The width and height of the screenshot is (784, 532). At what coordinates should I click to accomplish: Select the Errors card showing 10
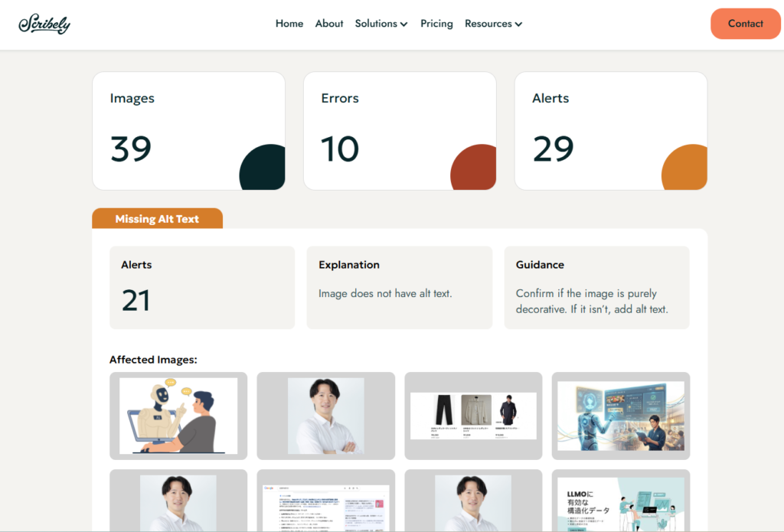pyautogui.click(x=400, y=130)
